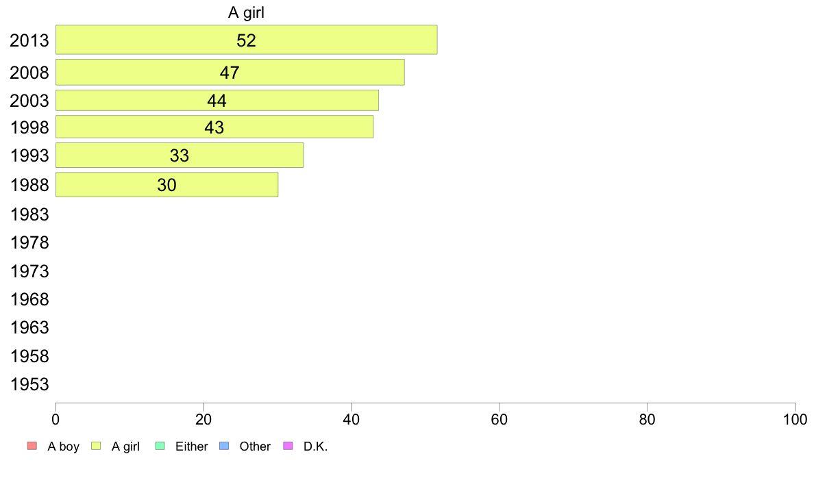
Task: Click the pink D.K. legend swatch
Action: [288, 446]
